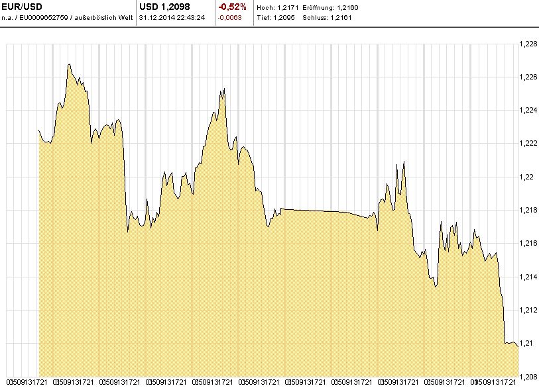Viewport: 539px width, 392px height.
Task: Click the 1,218 y-axis label
Action: click(528, 211)
